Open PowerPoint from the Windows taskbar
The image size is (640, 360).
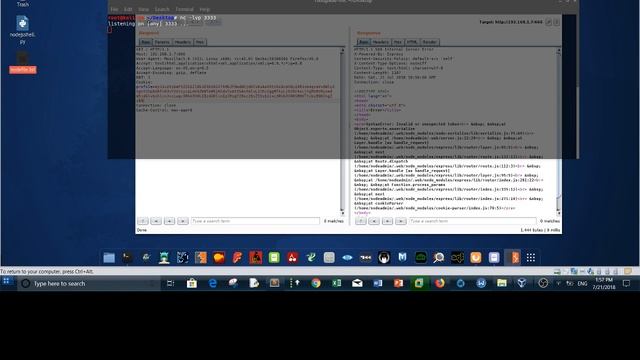click(398, 283)
